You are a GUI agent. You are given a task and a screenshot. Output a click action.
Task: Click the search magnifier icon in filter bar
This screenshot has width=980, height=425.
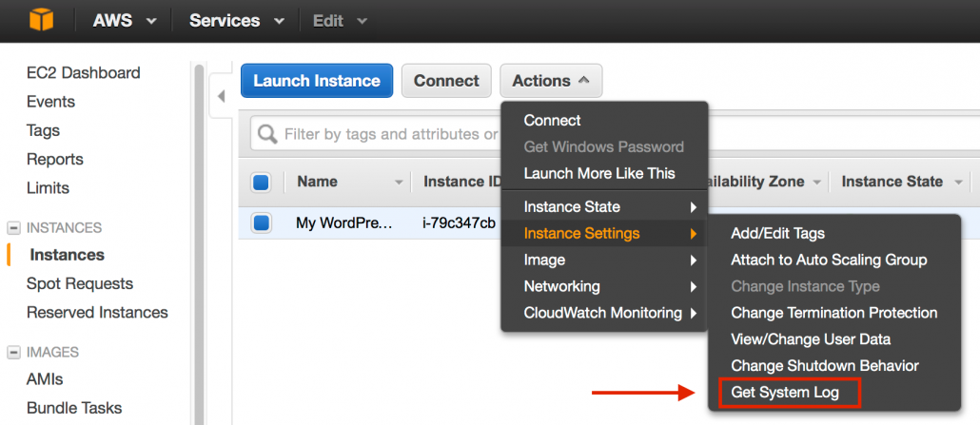click(267, 134)
